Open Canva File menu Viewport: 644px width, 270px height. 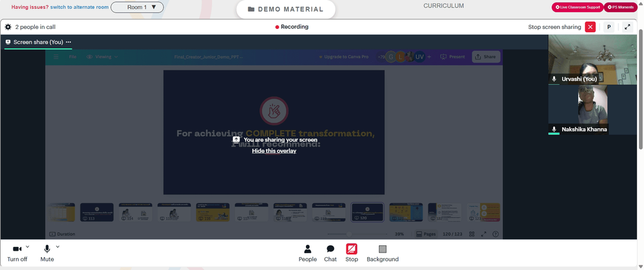point(73,57)
